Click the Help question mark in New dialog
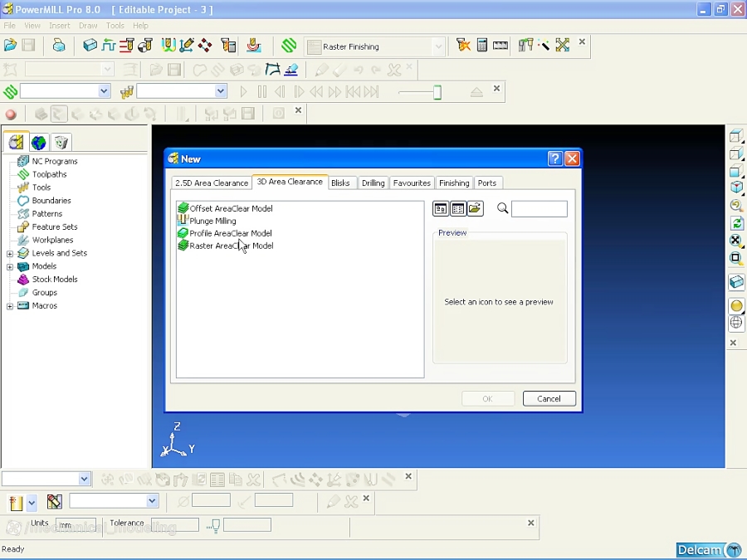 [555, 158]
